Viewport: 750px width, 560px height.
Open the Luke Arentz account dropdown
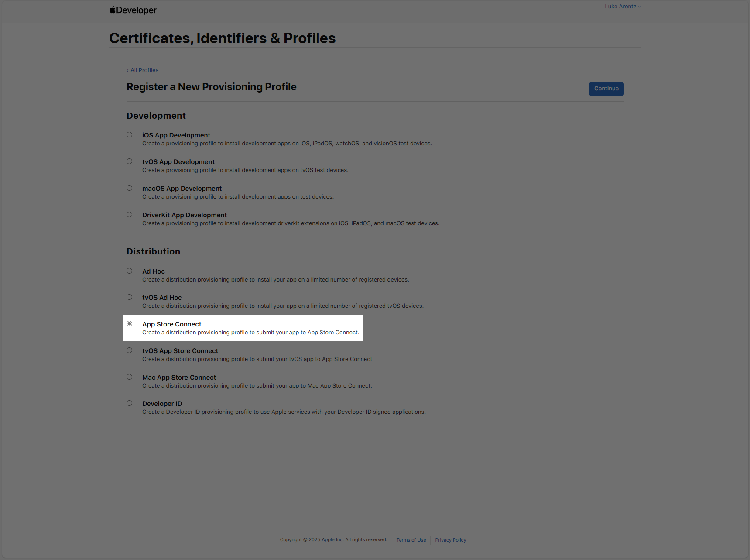[x=623, y=7]
